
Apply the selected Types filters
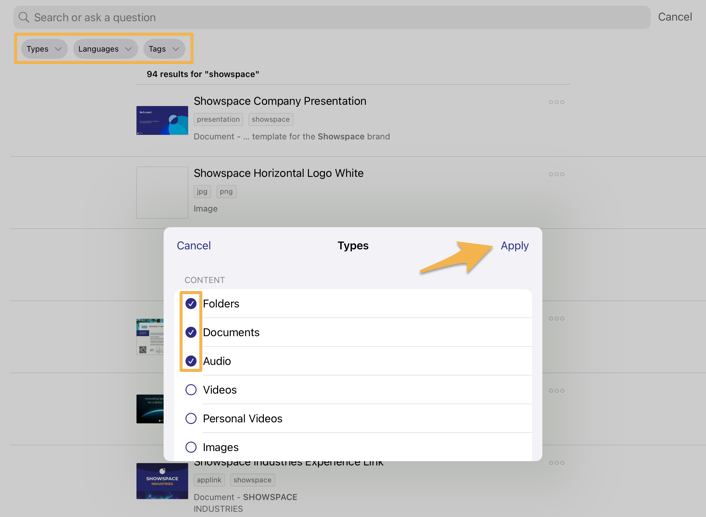coord(515,245)
